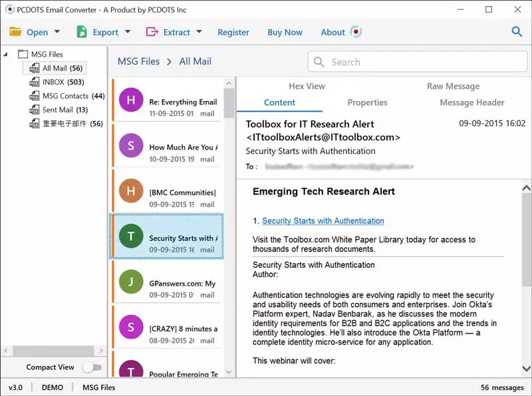Click Register in the toolbar
The height and width of the screenshot is (396, 532).
233,32
